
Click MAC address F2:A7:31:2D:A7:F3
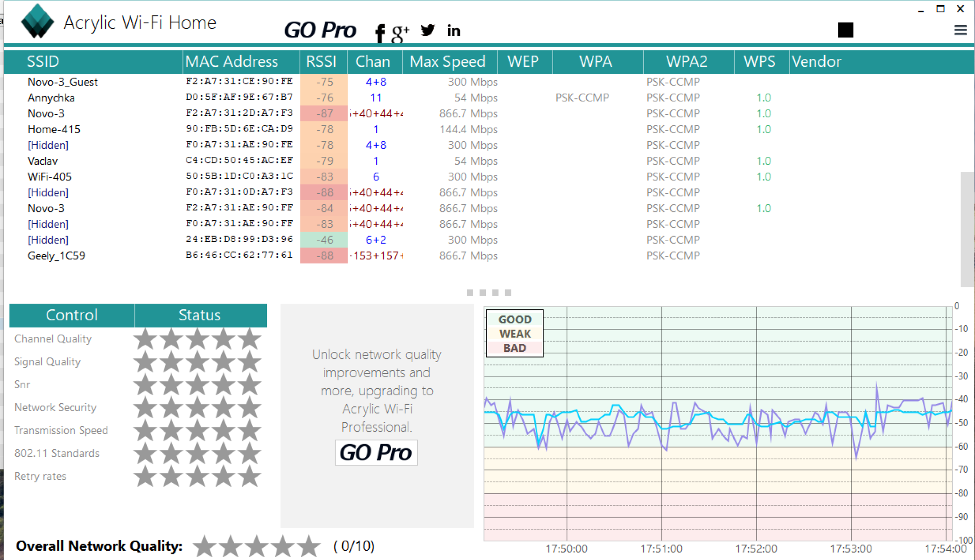tap(239, 113)
